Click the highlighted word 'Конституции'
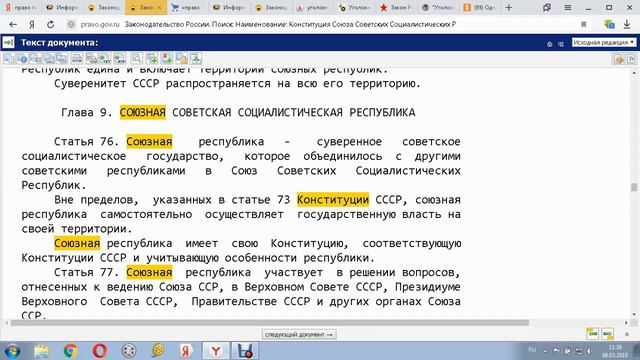The height and width of the screenshot is (360, 640). pos(333,200)
